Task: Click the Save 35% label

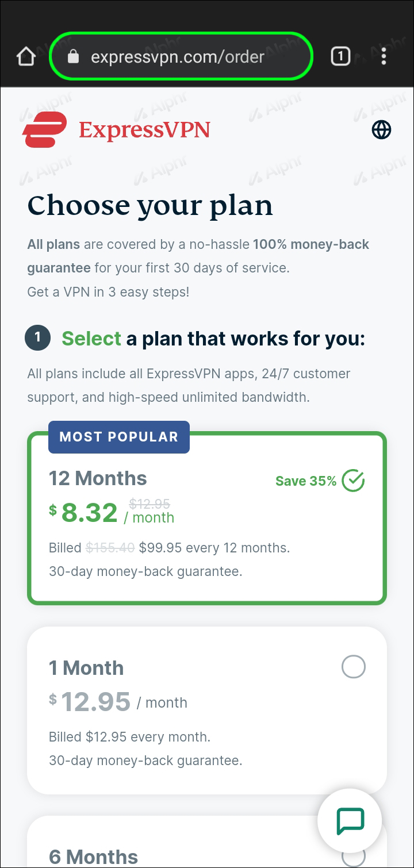Action: pyautogui.click(x=306, y=482)
